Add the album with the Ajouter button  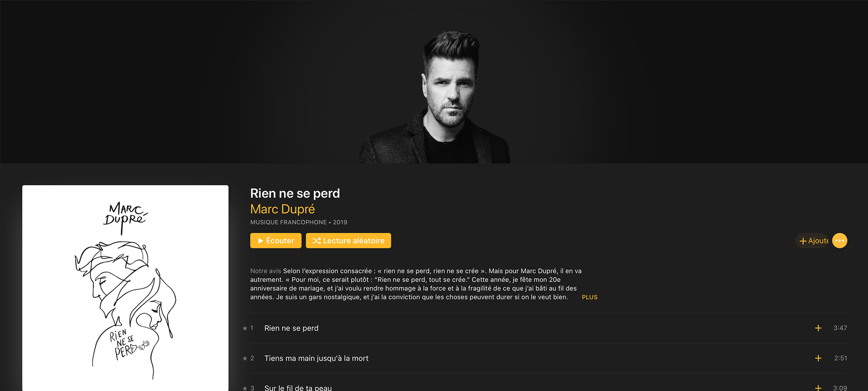click(813, 240)
